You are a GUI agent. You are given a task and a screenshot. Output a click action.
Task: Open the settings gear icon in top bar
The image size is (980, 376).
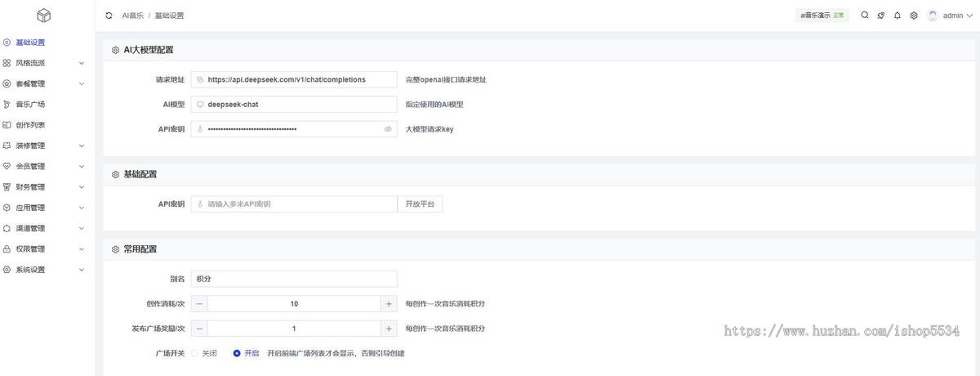click(x=914, y=16)
